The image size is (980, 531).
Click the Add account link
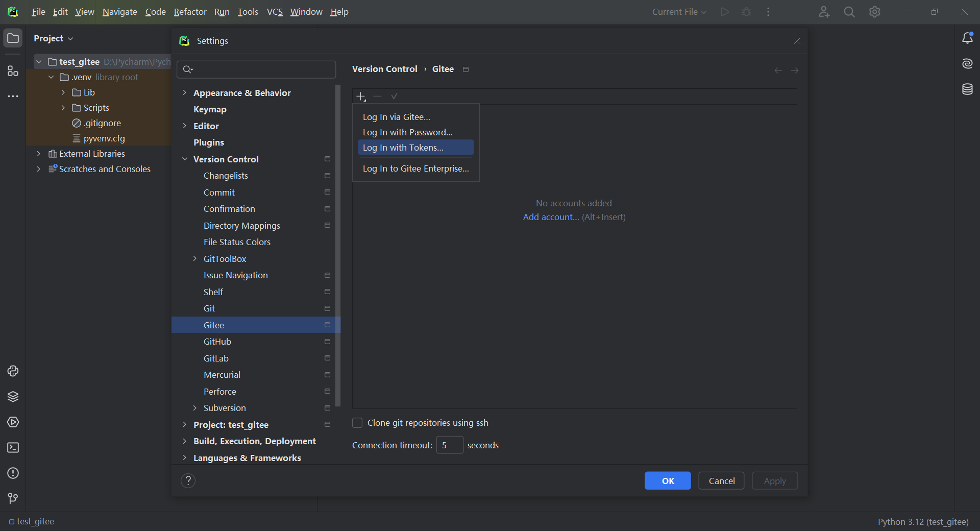551,217
